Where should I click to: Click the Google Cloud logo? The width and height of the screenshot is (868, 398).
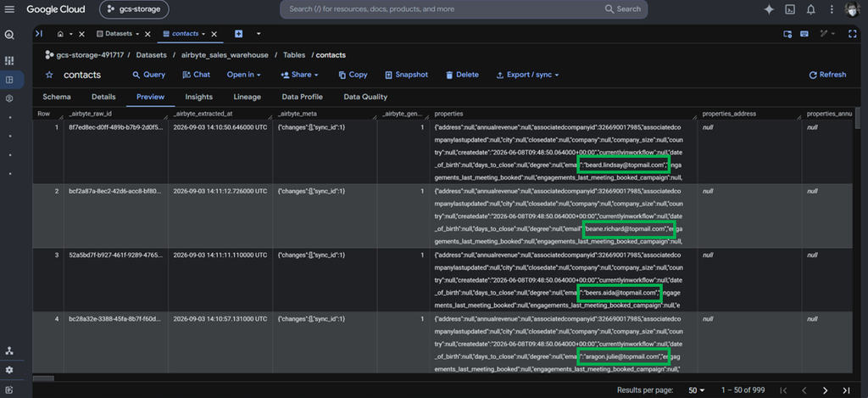pos(56,9)
